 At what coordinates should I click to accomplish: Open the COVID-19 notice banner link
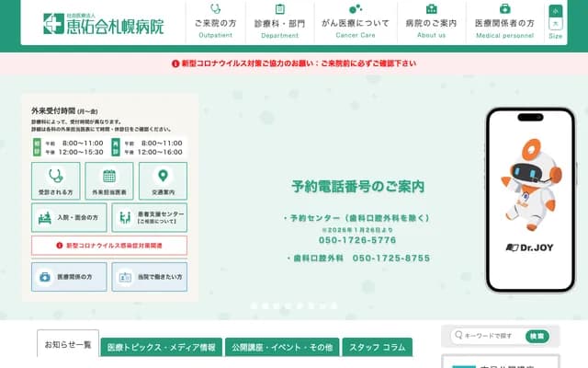(x=294, y=63)
